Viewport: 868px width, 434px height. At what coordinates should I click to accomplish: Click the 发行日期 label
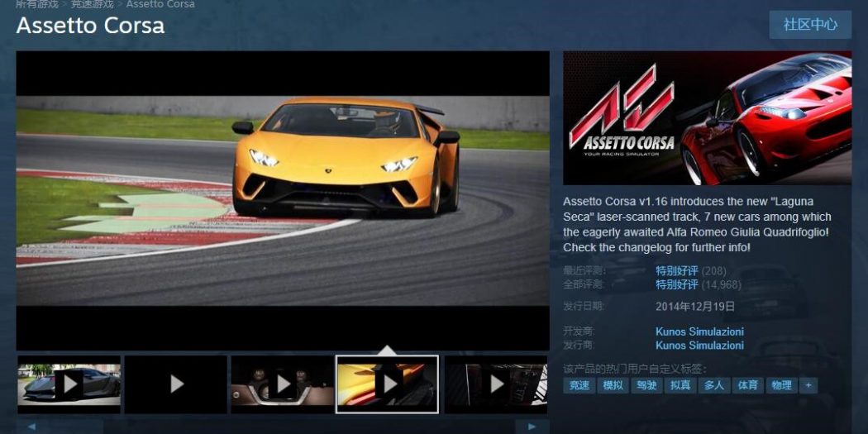(584, 306)
